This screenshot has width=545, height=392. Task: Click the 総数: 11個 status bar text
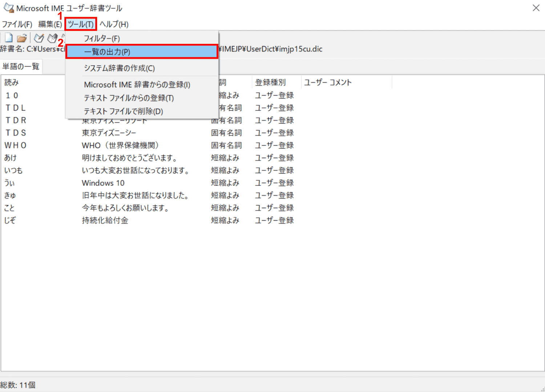18,385
